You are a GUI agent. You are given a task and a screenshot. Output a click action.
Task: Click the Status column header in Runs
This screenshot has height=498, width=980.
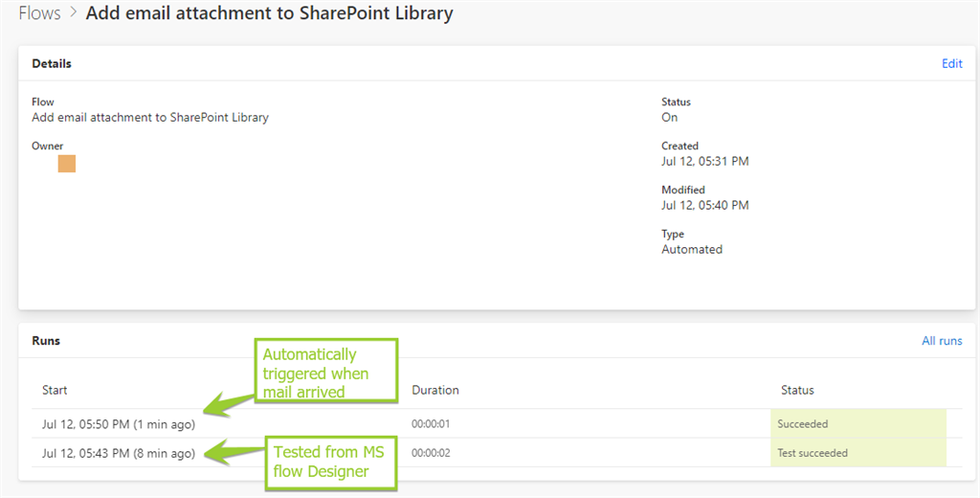797,390
